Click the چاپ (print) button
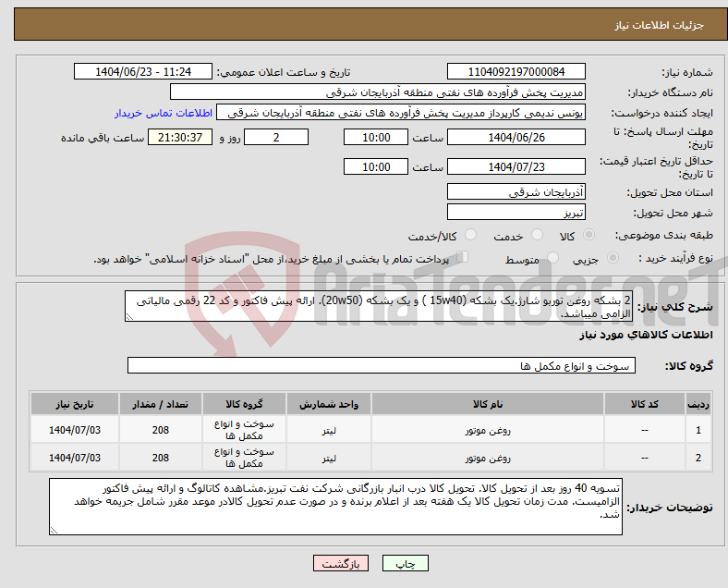 coord(405,563)
